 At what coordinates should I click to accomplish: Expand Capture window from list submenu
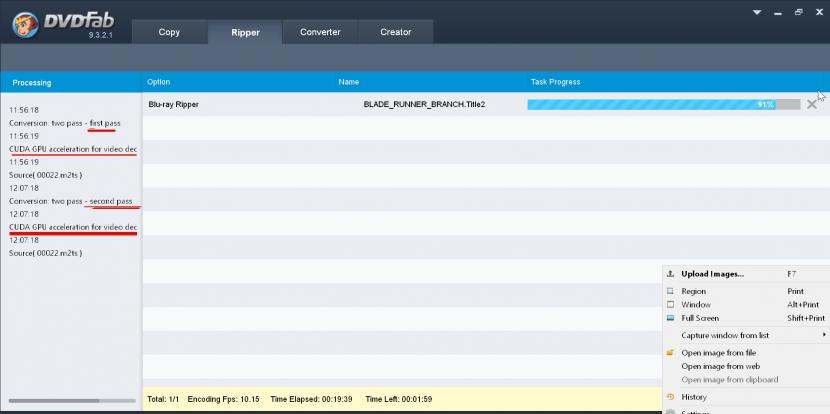click(x=725, y=335)
